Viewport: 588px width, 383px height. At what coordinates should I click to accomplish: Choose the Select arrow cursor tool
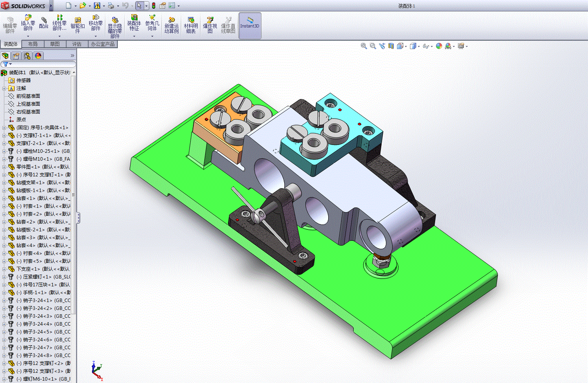(x=140, y=5)
